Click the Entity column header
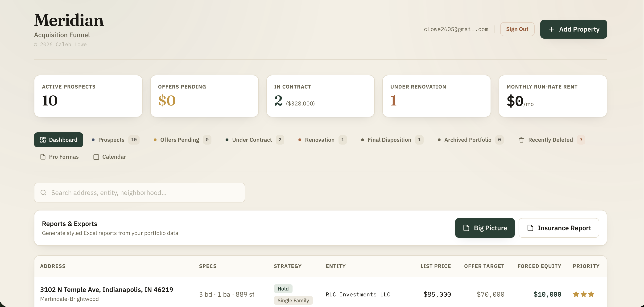Screen dimensions: 644x307 tap(335, 266)
